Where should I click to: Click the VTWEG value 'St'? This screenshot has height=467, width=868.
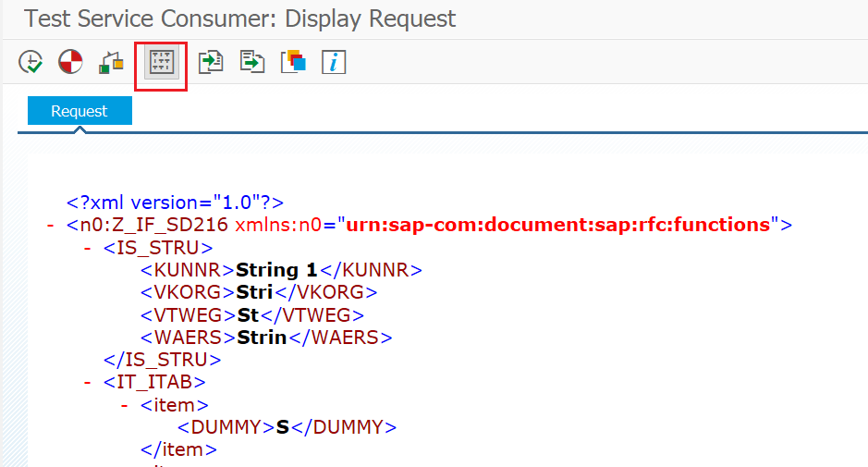[x=248, y=315]
